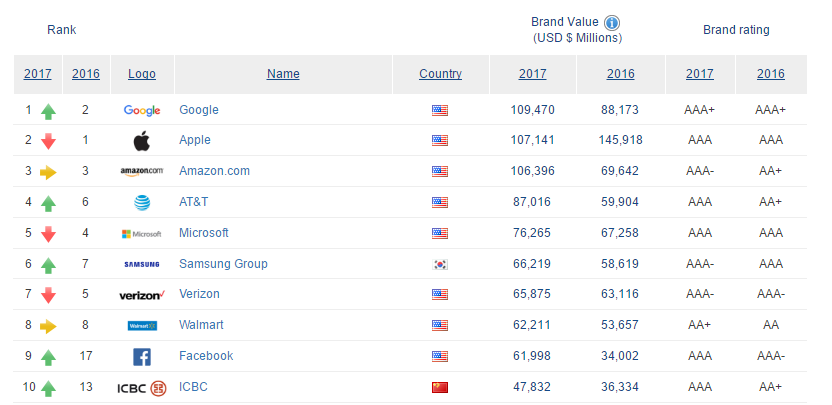Select Samsung Group's 2016 value 58,619

pyautogui.click(x=620, y=264)
